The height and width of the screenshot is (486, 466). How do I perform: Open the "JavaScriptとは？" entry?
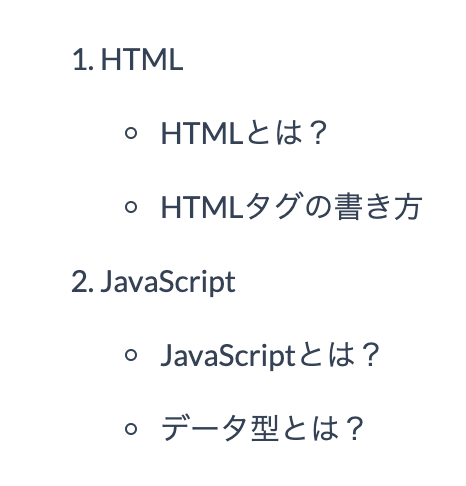click(x=271, y=356)
